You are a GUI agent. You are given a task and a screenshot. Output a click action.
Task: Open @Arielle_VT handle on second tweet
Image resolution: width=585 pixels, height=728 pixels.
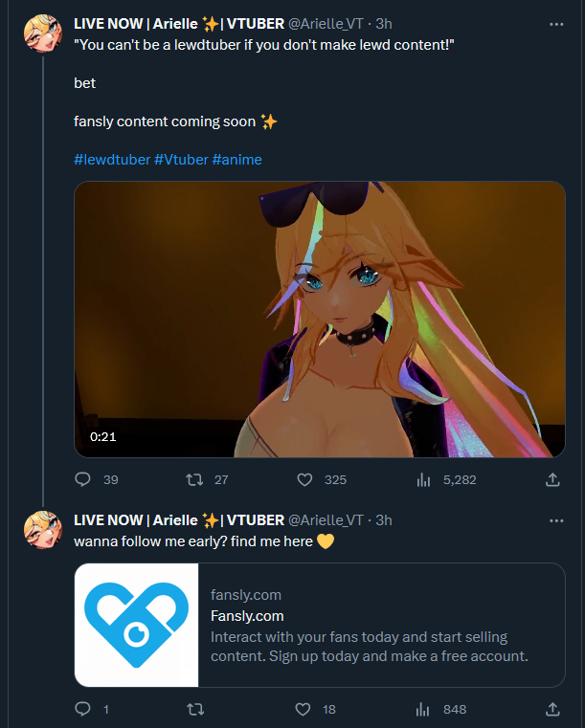click(x=326, y=520)
